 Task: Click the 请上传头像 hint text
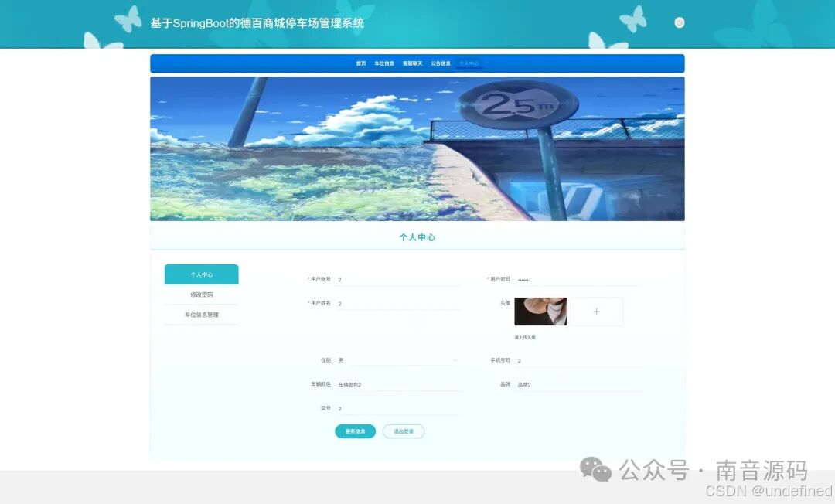(x=525, y=338)
